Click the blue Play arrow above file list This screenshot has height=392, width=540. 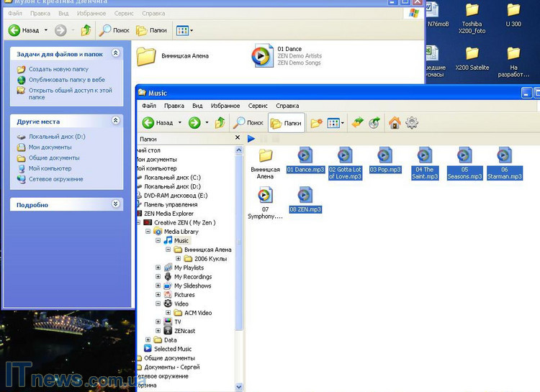251,139
